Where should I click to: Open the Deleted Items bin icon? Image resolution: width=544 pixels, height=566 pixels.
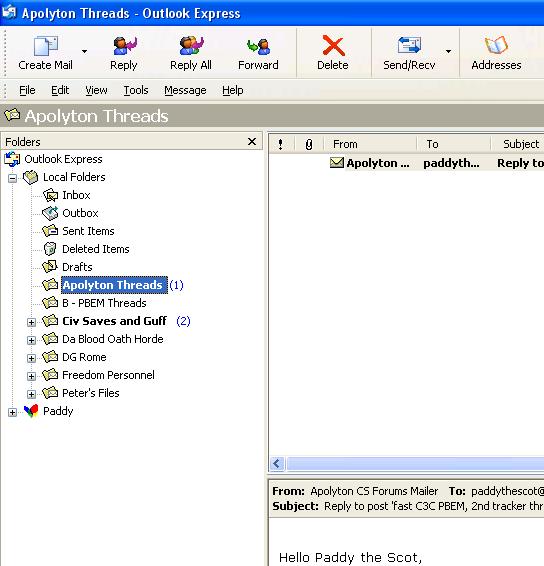click(50, 249)
